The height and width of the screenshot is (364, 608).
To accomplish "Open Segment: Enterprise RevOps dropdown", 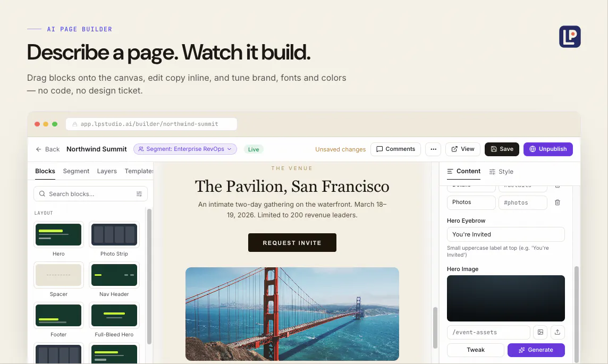I will tap(185, 149).
